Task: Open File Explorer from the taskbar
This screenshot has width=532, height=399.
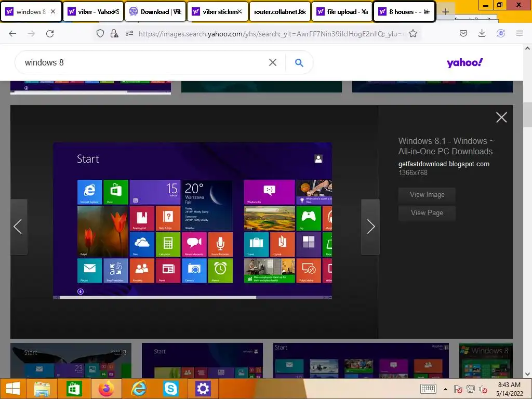Action: coord(42,389)
